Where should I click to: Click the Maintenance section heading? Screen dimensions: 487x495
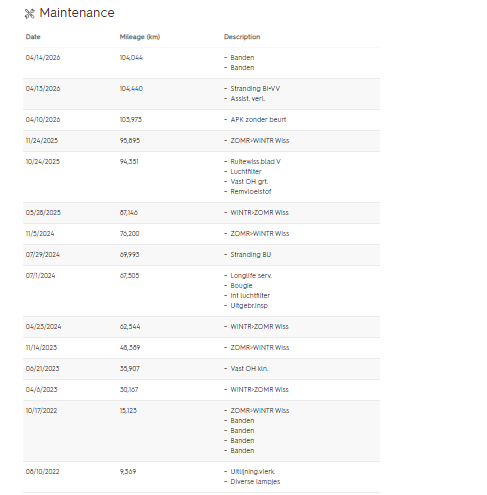pyautogui.click(x=77, y=13)
